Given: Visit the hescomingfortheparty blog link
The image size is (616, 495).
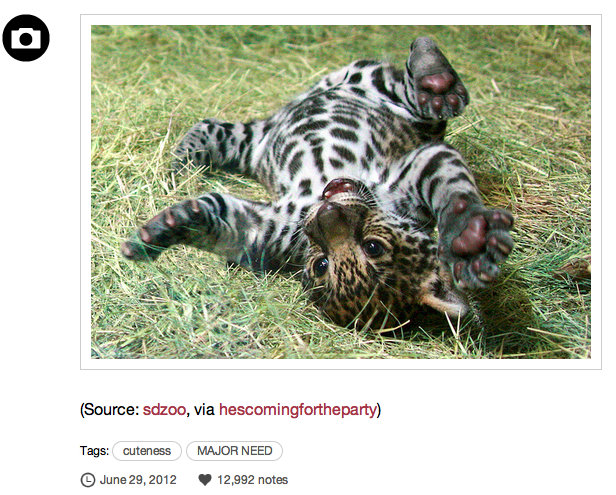Looking at the screenshot, I should pos(298,409).
